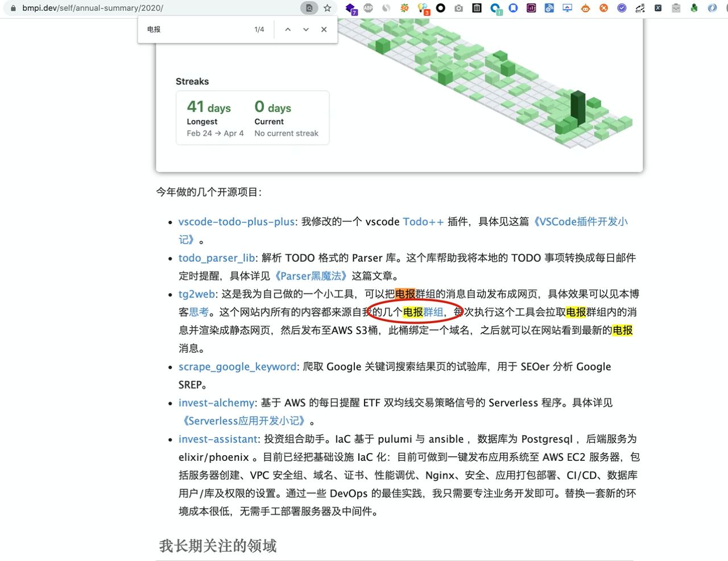Image resolution: width=728 pixels, height=561 pixels.
Task: Click the black circle extension icon
Action: [440, 8]
